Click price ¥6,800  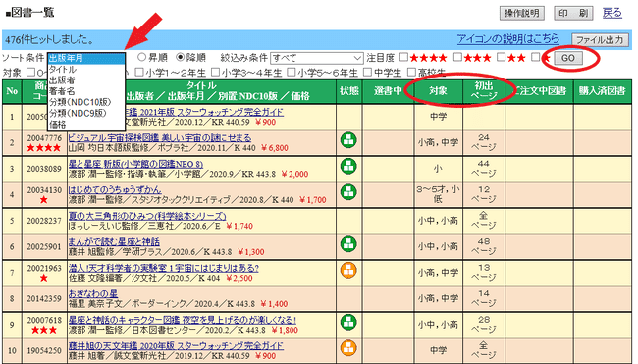tap(274, 148)
